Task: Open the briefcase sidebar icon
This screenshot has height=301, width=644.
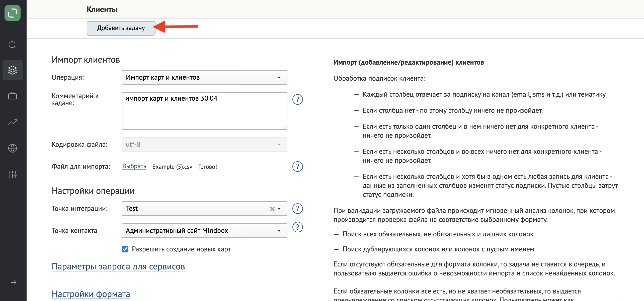Action: (13, 96)
